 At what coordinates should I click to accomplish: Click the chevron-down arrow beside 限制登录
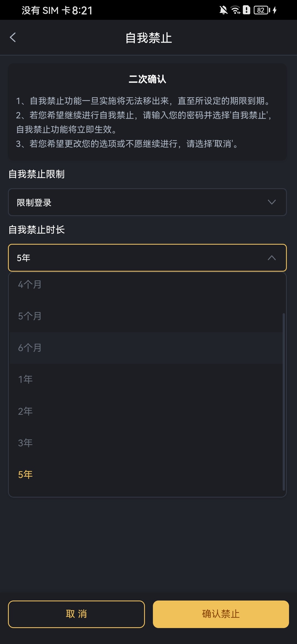click(272, 202)
